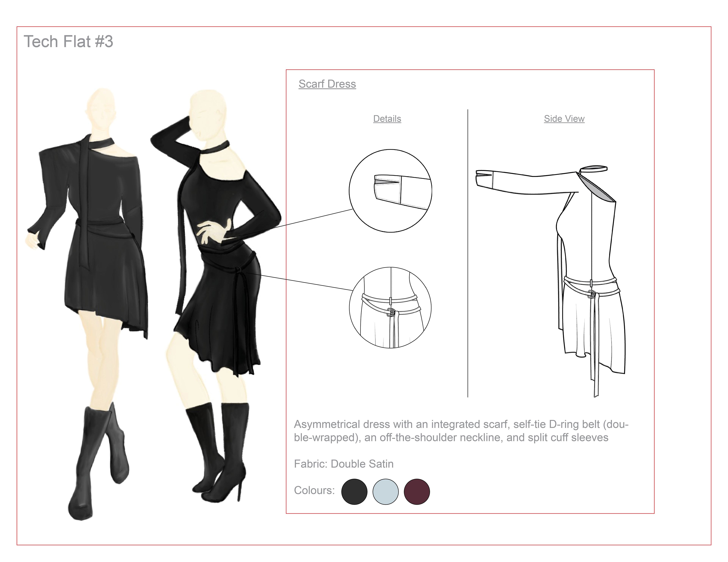Image resolution: width=728 pixels, height=562 pixels.
Task: Click the burgundy colour swatch
Action: click(417, 492)
